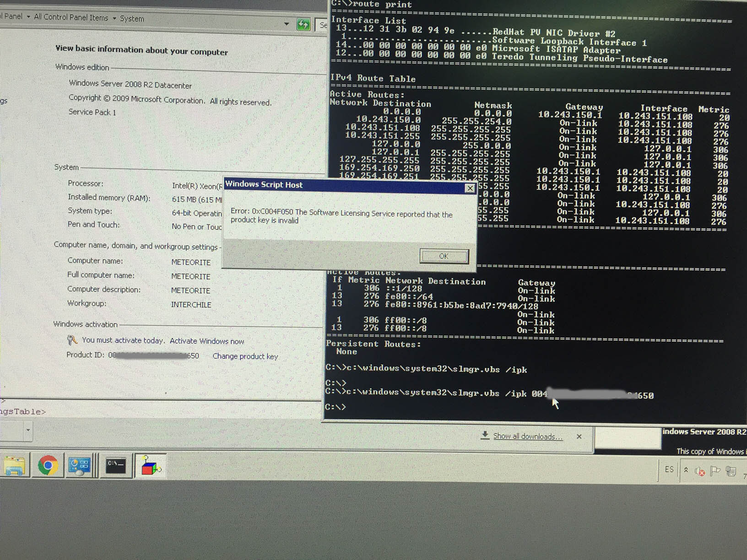This screenshot has height=560, width=747.
Task: Click Microsoft ISATAP Adapter line
Action: pos(478,48)
